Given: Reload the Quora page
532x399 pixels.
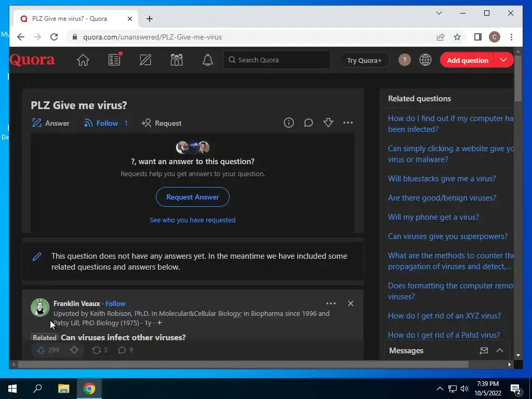Looking at the screenshot, I should point(54,37).
